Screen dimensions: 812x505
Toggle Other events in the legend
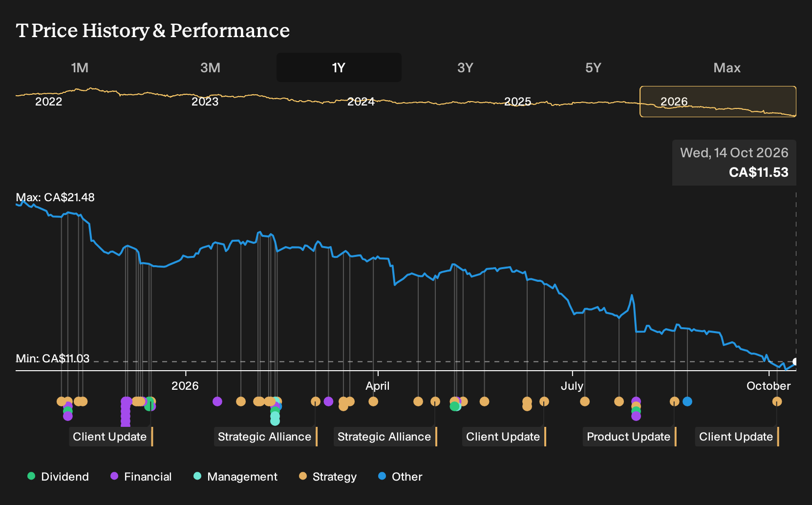tap(400, 477)
